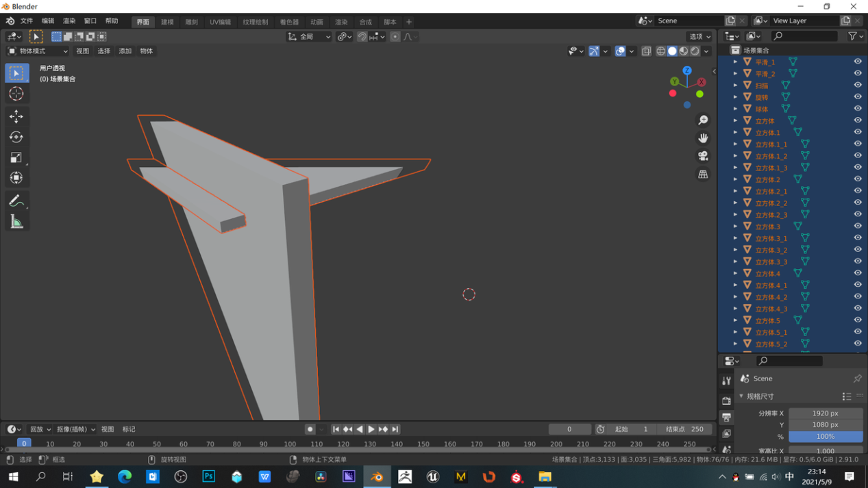
Task: Open the 选项 options dropdown
Action: (x=699, y=37)
